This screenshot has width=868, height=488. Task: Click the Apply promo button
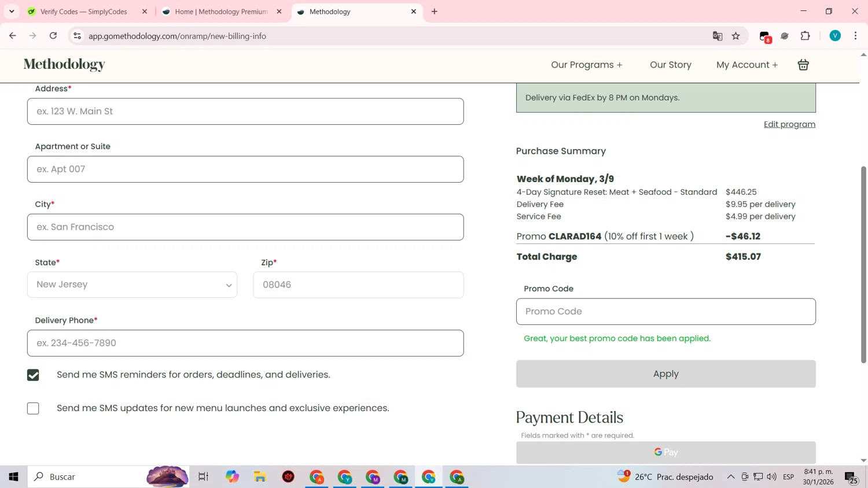tap(665, 374)
